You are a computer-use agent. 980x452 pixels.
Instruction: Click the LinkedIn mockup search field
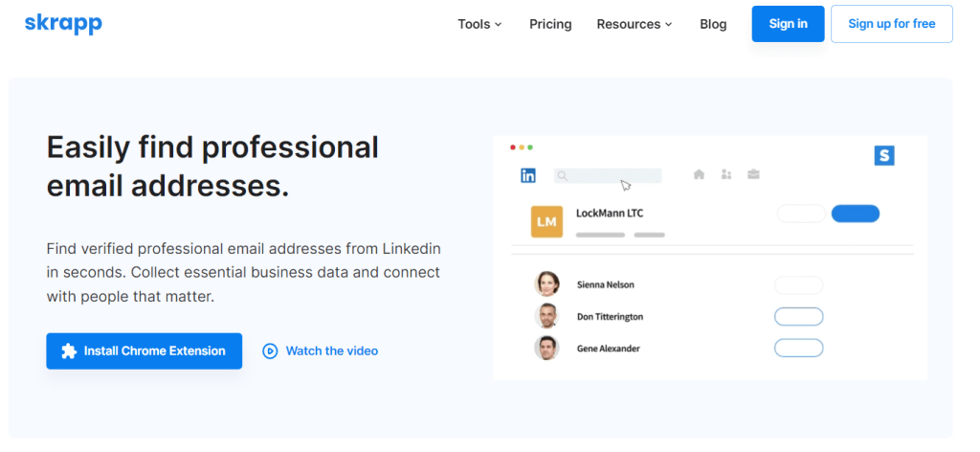608,175
